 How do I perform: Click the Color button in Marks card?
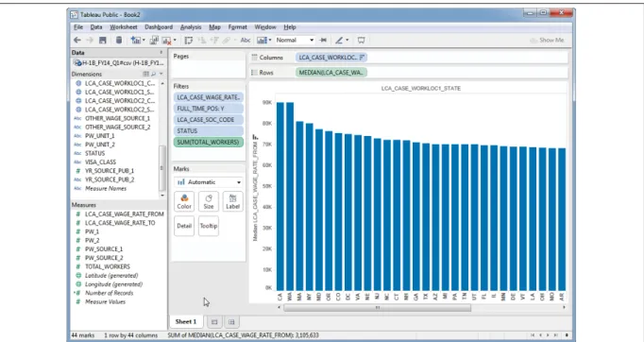pos(184,201)
